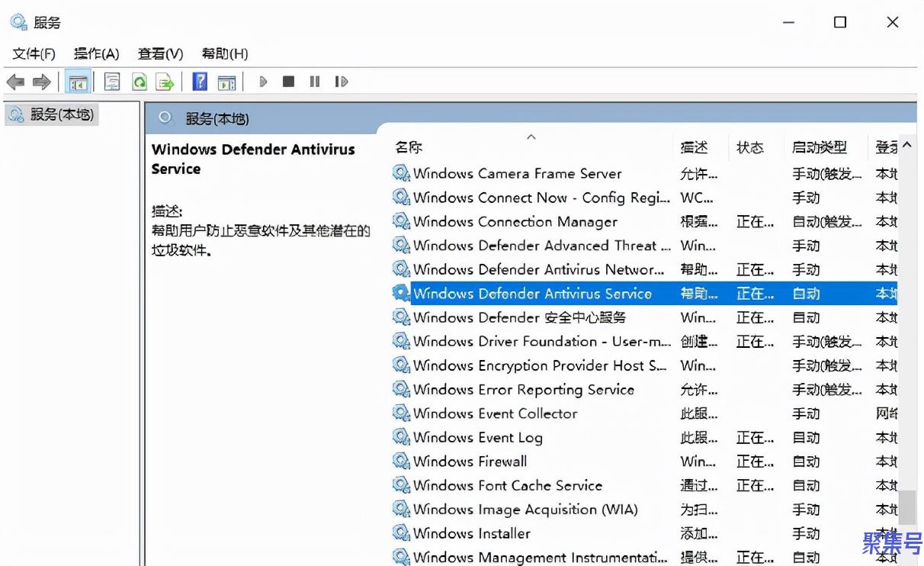Select Windows Defender Advanced Threat service

(x=644, y=246)
